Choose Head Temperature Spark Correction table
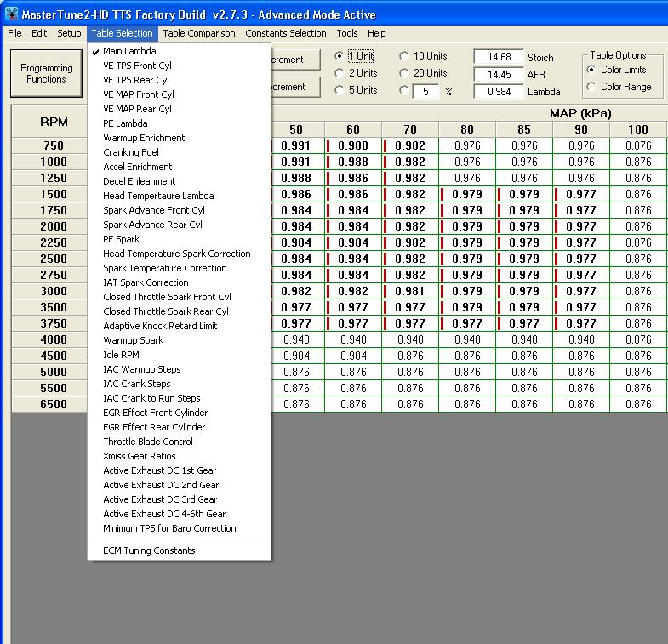 click(x=179, y=254)
